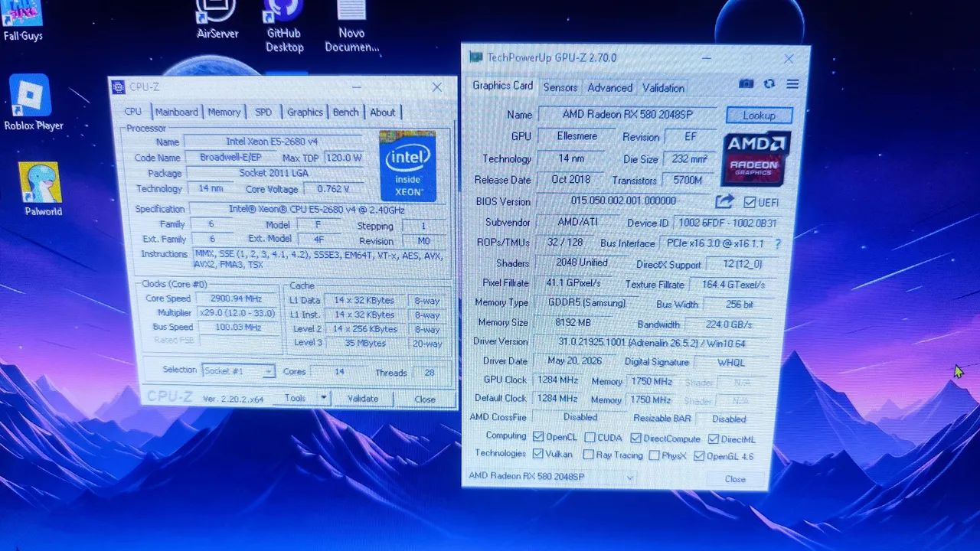This screenshot has width=980, height=551.
Task: Open the AMD Radeon RX 580 2048SP card selector dropdown
Action: (x=551, y=477)
